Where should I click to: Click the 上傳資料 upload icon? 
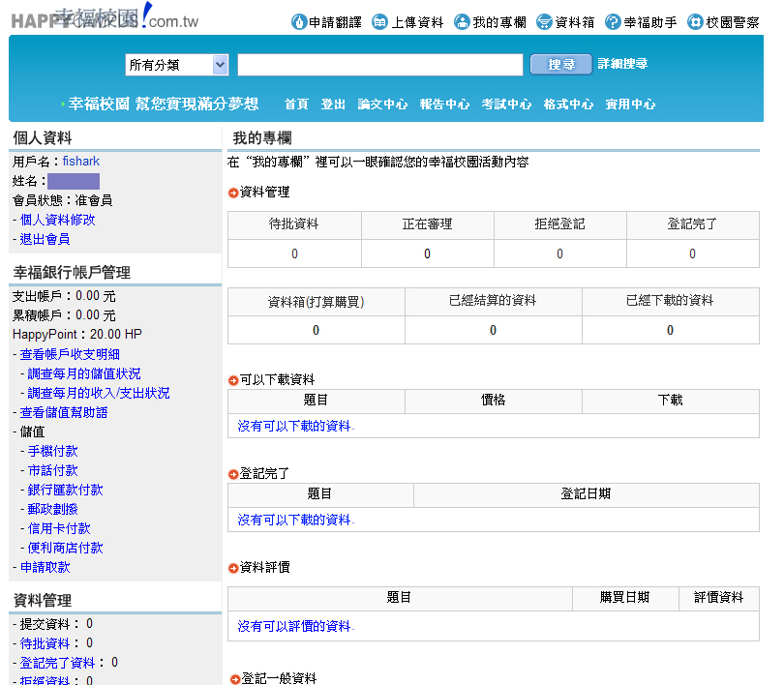[380, 21]
